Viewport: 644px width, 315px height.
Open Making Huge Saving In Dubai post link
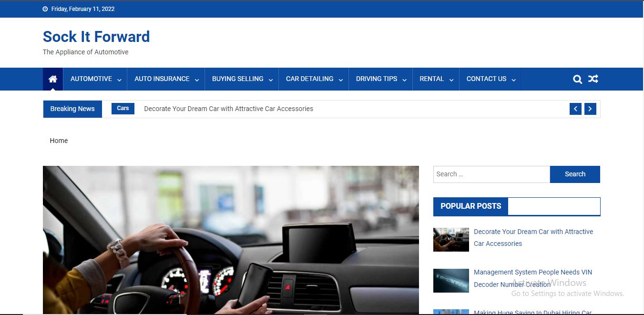(x=533, y=312)
